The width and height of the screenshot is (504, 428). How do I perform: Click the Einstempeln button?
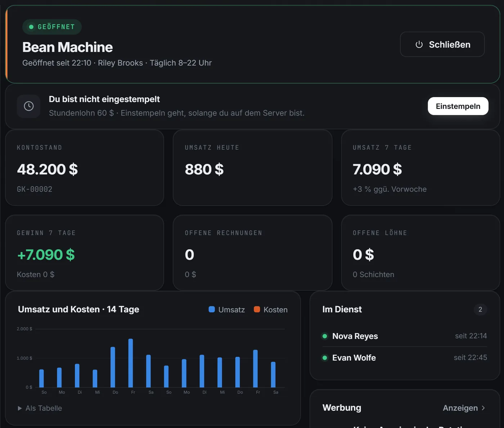tap(458, 106)
